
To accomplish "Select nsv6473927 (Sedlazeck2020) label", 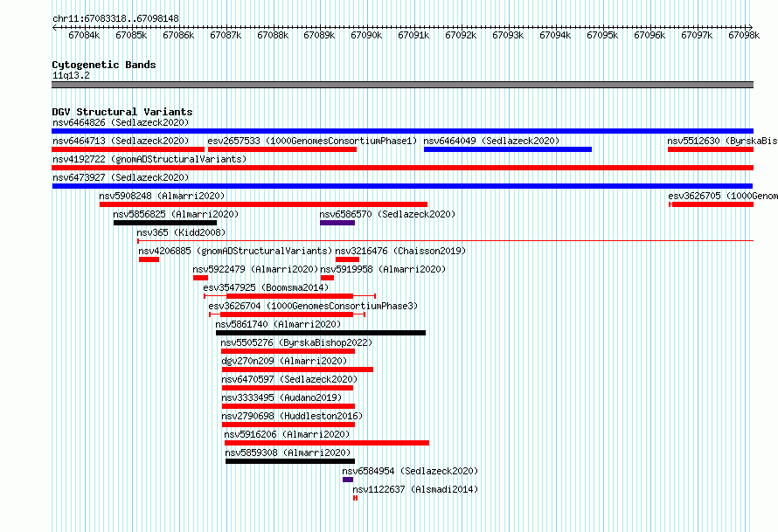I will (x=121, y=177).
